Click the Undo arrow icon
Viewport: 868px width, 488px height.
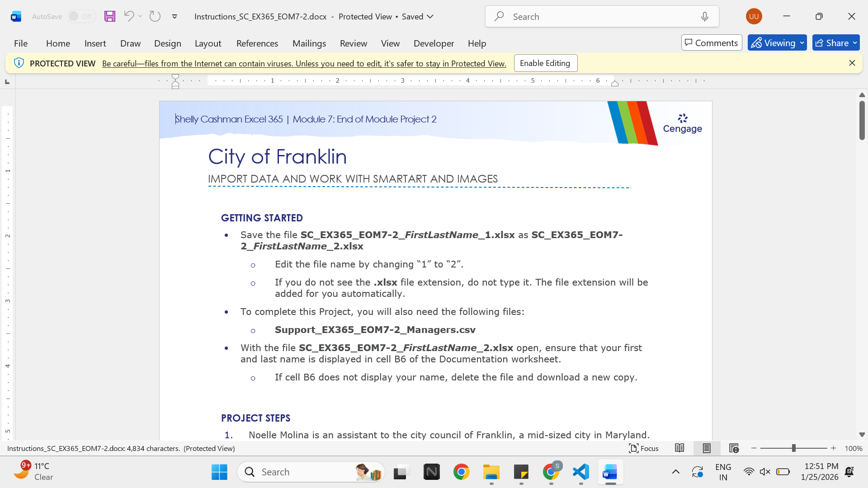tap(129, 16)
